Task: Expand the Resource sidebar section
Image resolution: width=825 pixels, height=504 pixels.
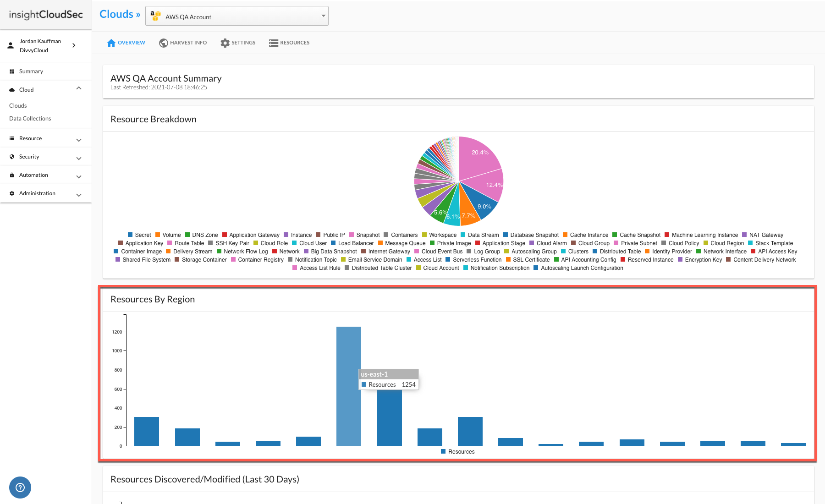Action: tap(79, 140)
